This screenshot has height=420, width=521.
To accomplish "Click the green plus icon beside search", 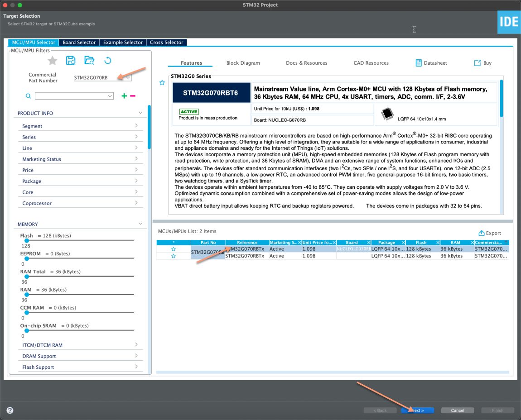I will 124,96.
